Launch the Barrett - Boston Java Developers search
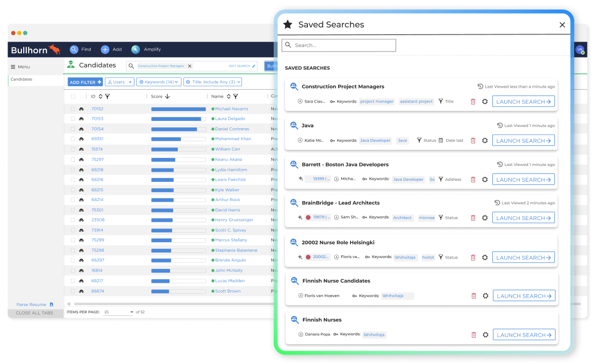 [524, 180]
